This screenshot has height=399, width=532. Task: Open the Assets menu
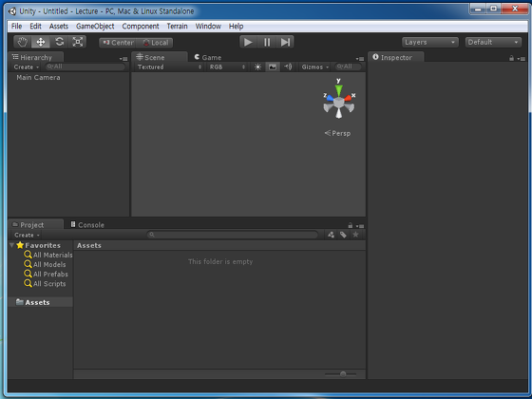click(58, 27)
